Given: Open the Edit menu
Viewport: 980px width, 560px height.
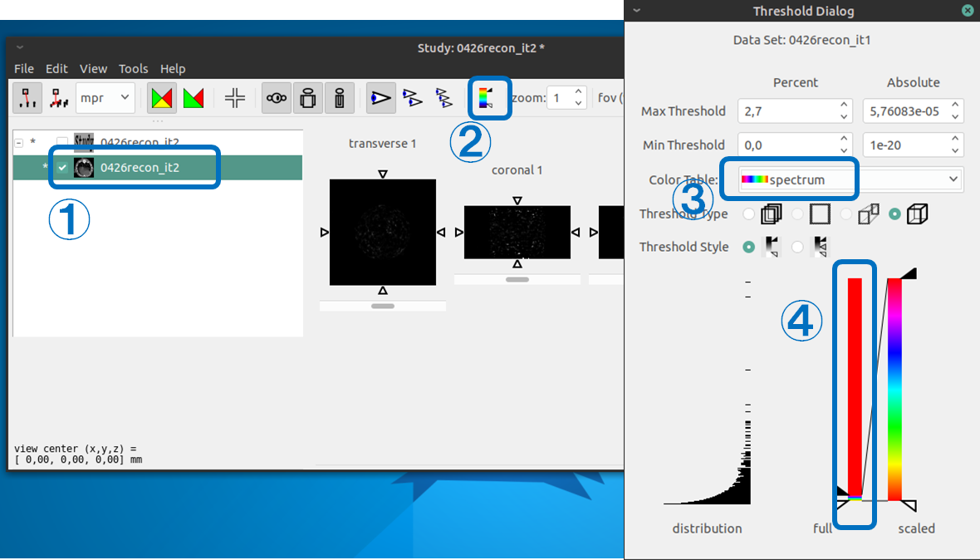Looking at the screenshot, I should (x=56, y=69).
